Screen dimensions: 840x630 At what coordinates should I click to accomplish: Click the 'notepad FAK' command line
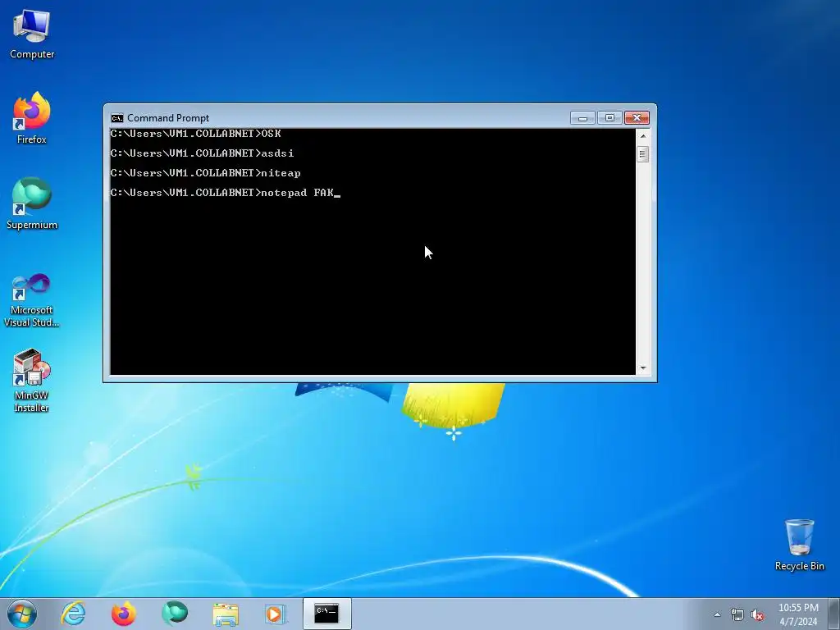[x=226, y=192]
